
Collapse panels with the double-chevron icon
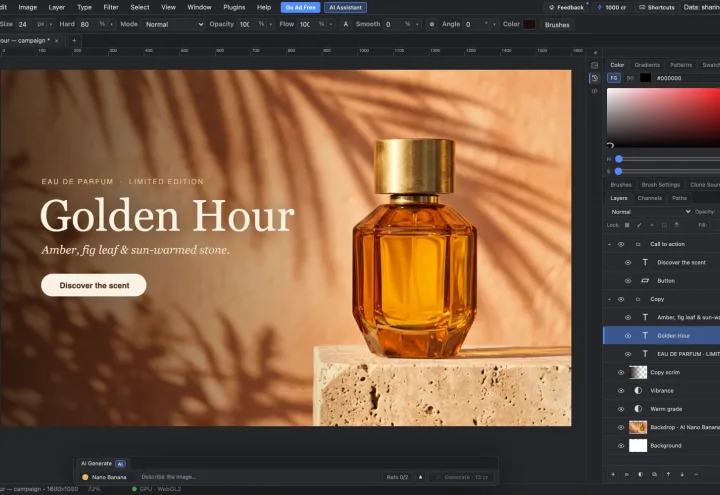[x=595, y=53]
